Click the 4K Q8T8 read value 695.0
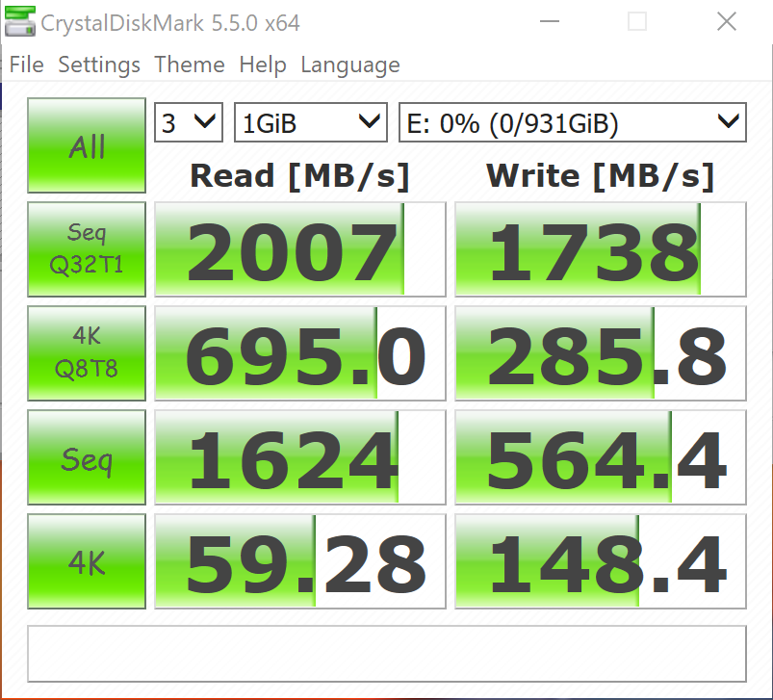This screenshot has height=700, width=773. coord(300,353)
